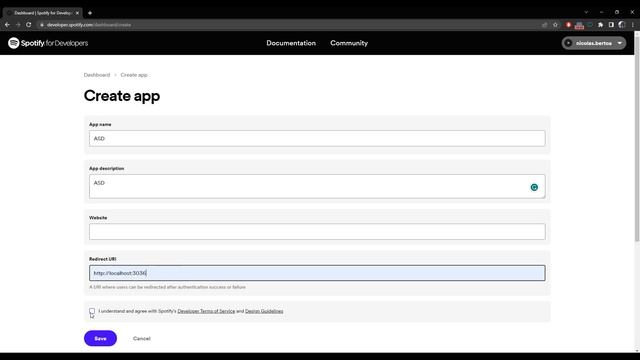This screenshot has height=360, width=640.
Task: Open the Documentation menu item
Action: [291, 43]
